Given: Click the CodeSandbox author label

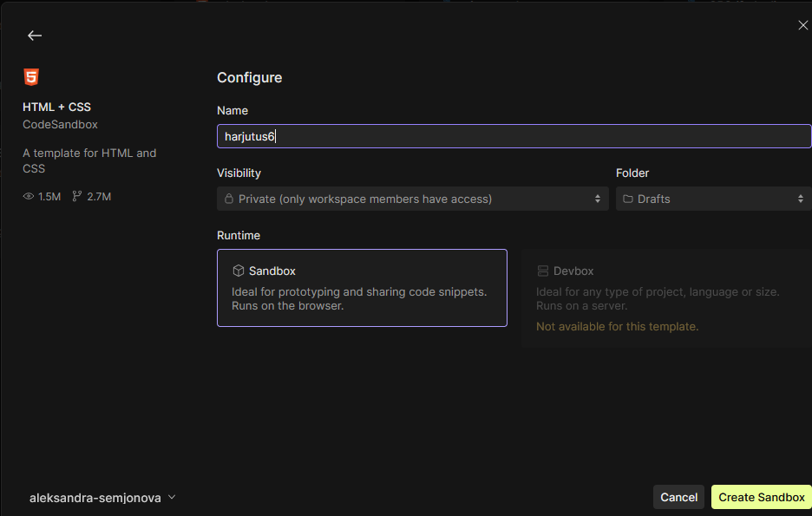Looking at the screenshot, I should click(60, 124).
